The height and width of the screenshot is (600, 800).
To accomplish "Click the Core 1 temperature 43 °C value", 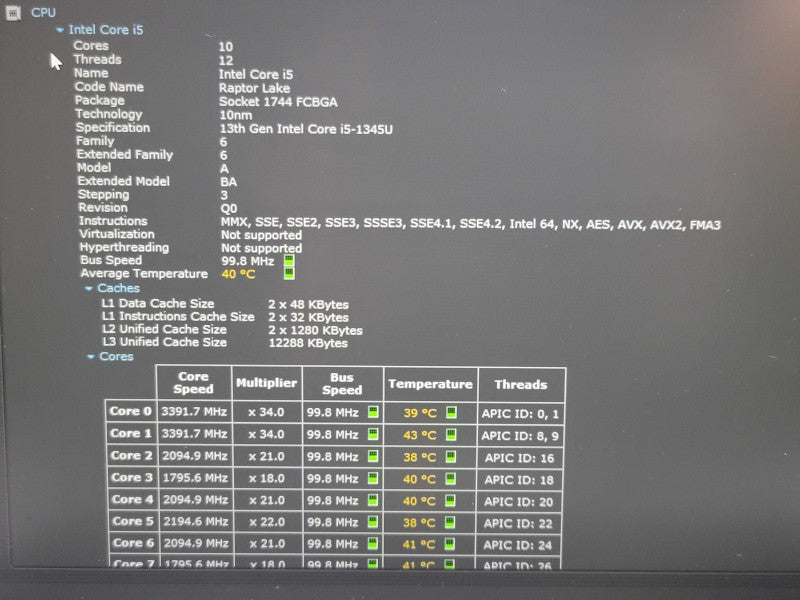I will click(420, 435).
